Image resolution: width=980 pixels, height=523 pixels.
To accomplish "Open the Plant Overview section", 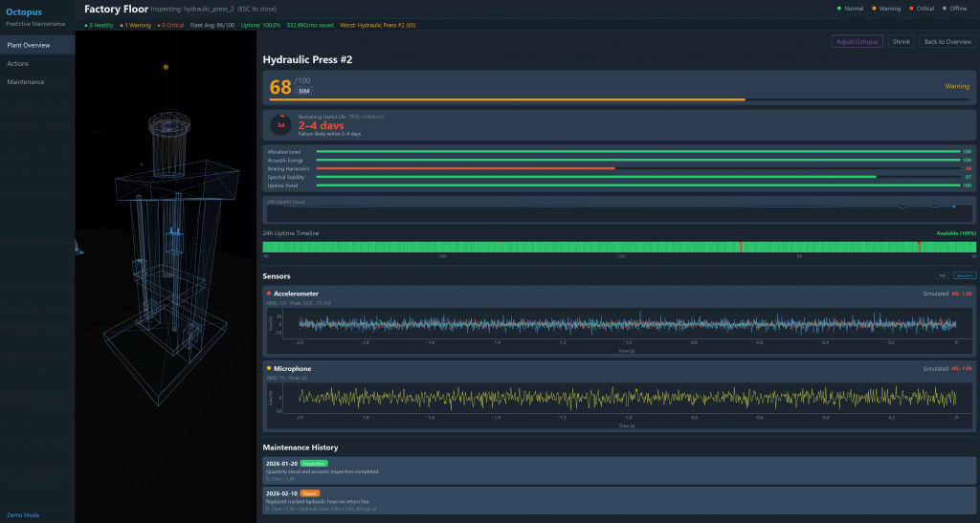I will point(30,45).
